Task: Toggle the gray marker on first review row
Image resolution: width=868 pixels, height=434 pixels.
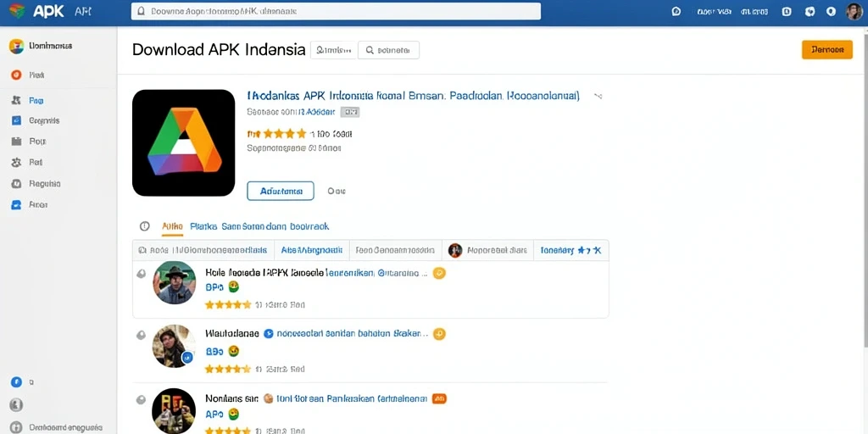Action: coord(142,273)
